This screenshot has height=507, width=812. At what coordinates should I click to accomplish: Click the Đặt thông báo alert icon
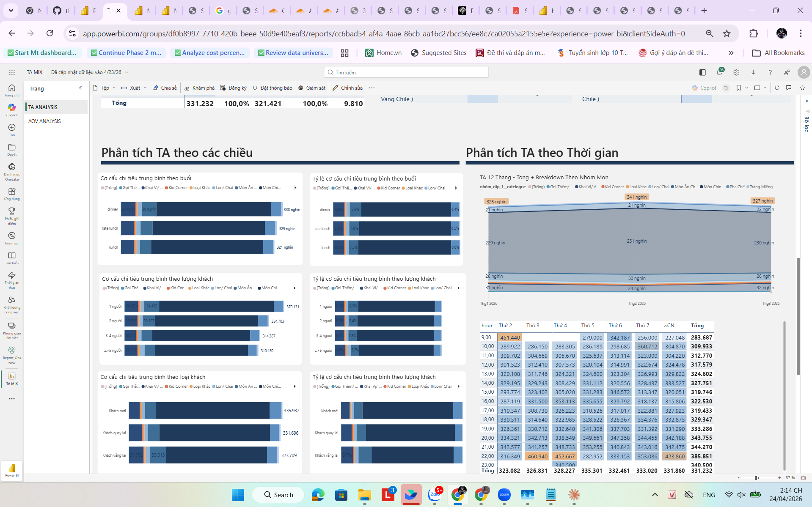click(x=272, y=88)
